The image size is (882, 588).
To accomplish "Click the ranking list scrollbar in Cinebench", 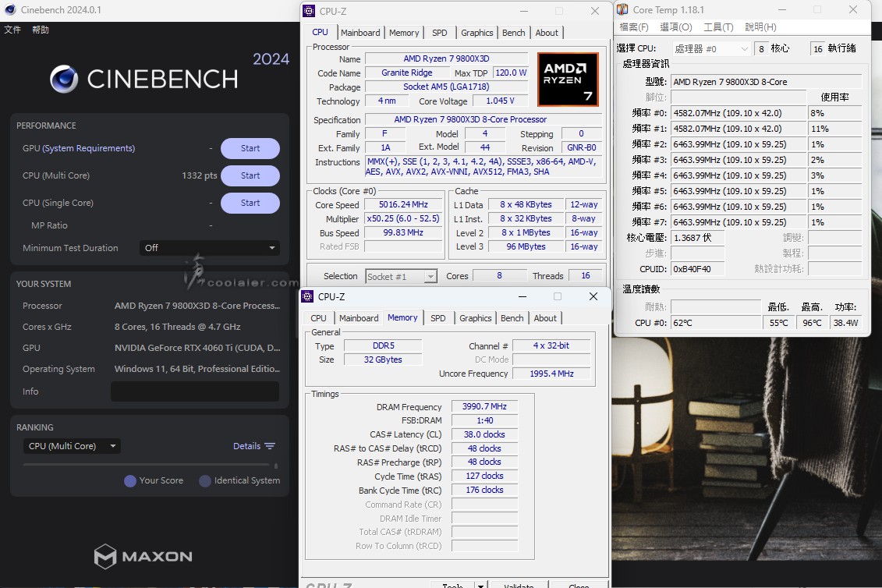I will 275,466.
